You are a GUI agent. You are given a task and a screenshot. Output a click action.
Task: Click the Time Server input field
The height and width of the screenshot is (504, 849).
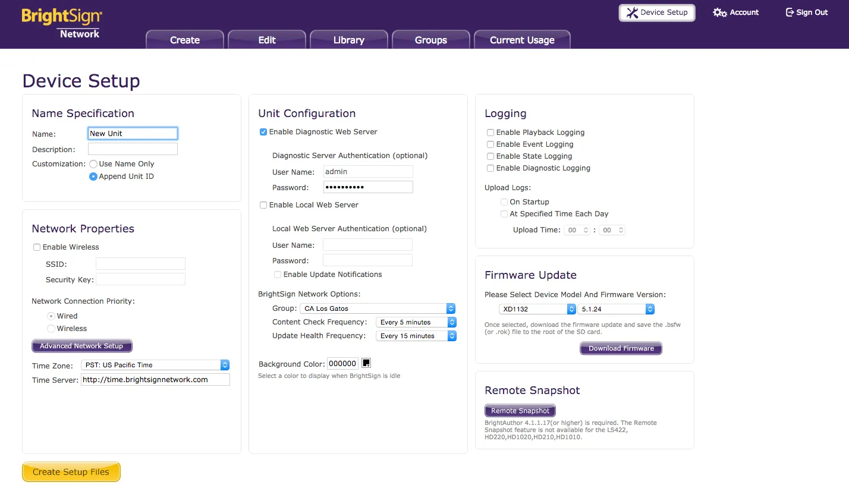(x=155, y=380)
